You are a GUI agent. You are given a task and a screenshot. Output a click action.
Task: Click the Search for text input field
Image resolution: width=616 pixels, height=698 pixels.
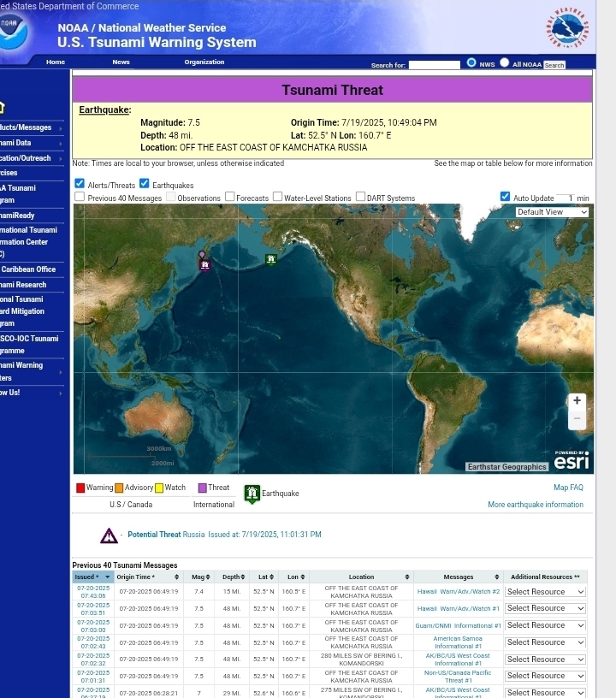pyautogui.click(x=434, y=64)
